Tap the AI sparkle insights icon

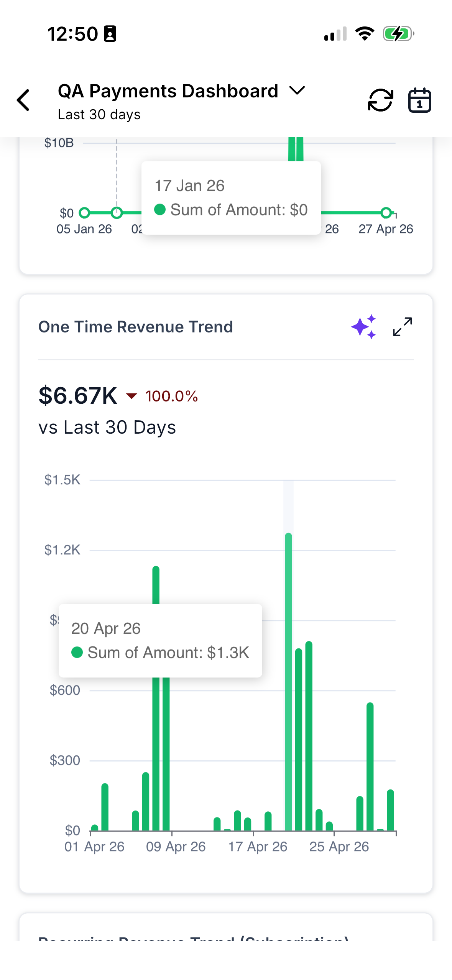click(x=363, y=327)
